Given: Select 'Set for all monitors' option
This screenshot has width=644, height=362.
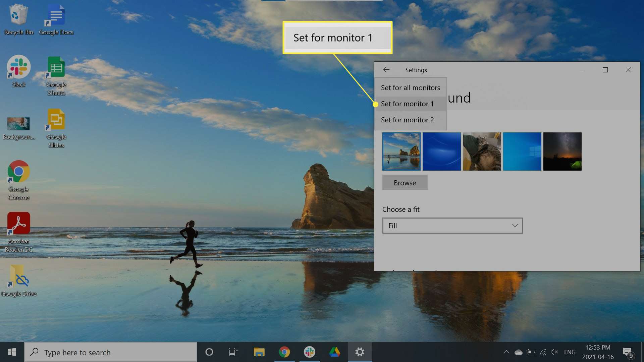Looking at the screenshot, I should point(411,87).
